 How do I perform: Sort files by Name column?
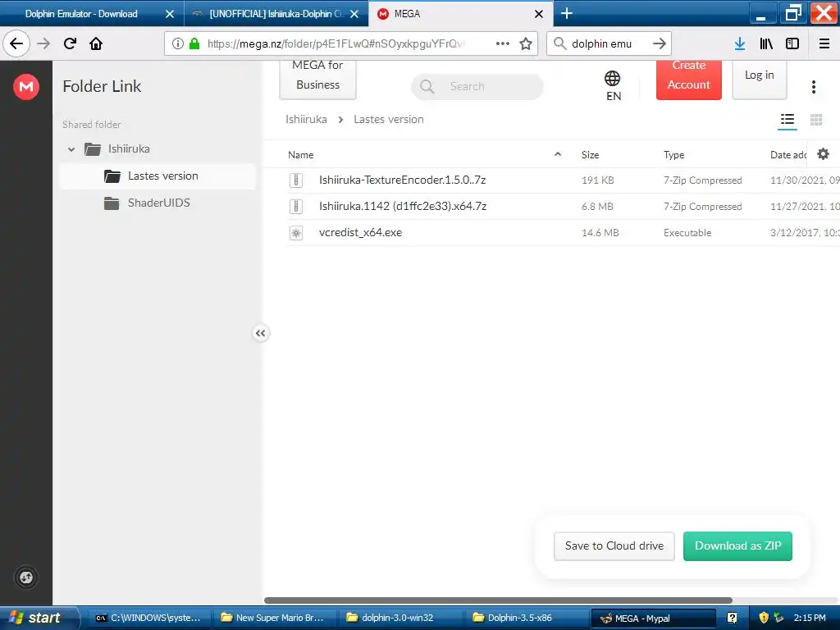300,155
